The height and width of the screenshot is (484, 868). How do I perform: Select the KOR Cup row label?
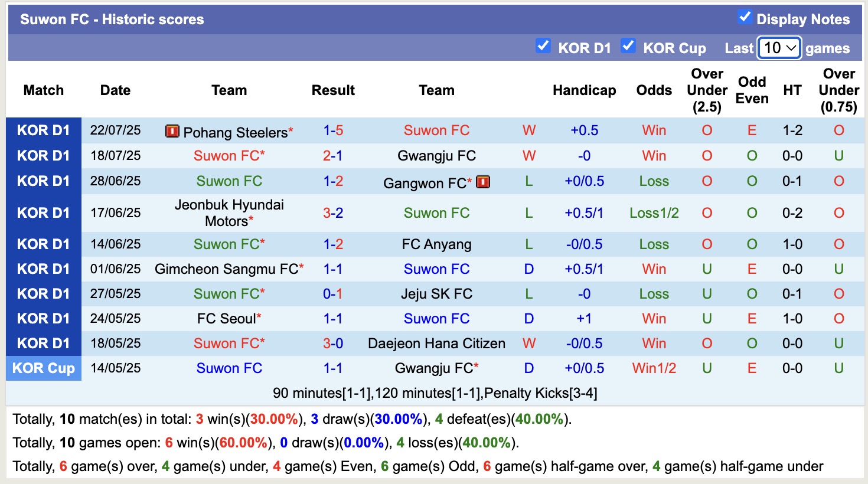tap(44, 368)
